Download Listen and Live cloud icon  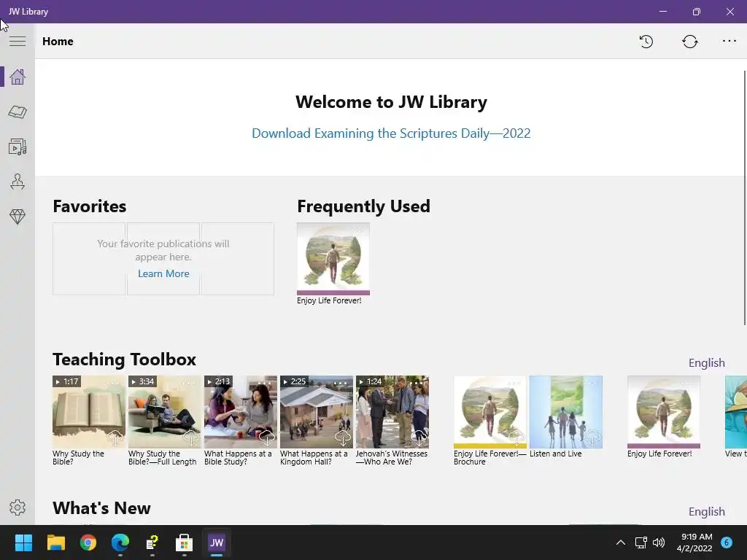point(592,437)
